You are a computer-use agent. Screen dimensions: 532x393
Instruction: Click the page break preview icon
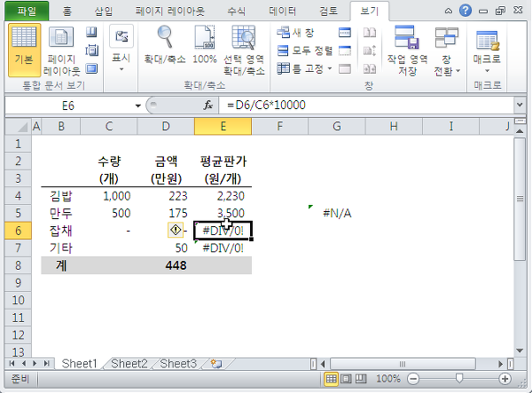tap(91, 32)
